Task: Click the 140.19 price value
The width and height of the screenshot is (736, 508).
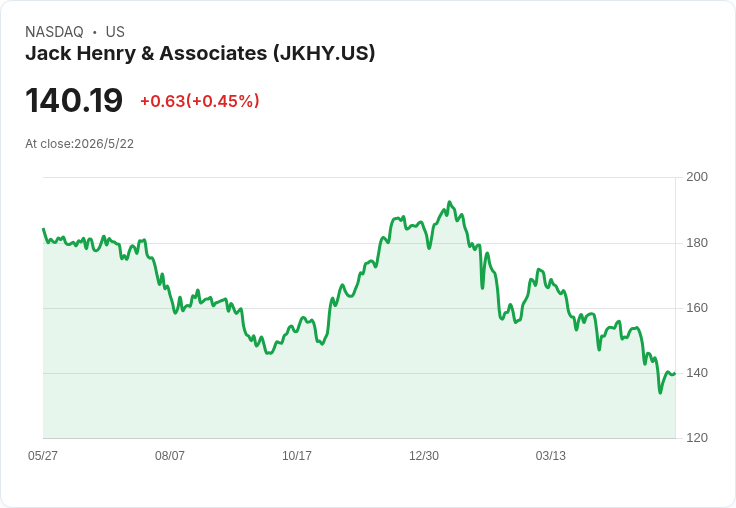Action: coord(74,100)
